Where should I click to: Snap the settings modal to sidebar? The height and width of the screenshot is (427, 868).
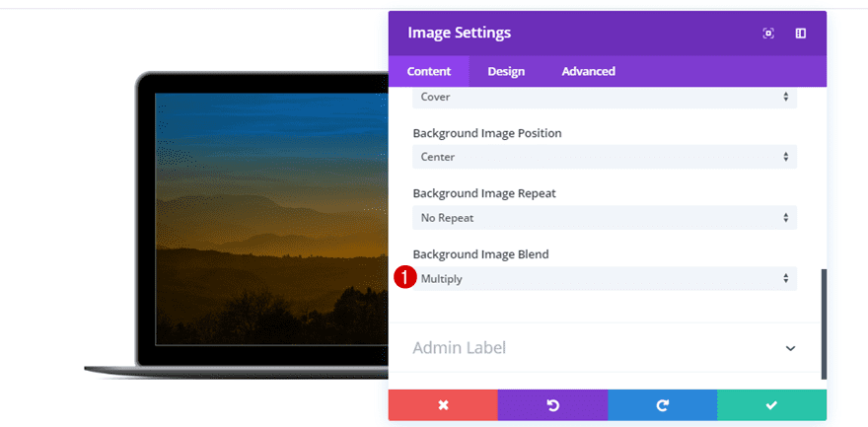pos(801,34)
